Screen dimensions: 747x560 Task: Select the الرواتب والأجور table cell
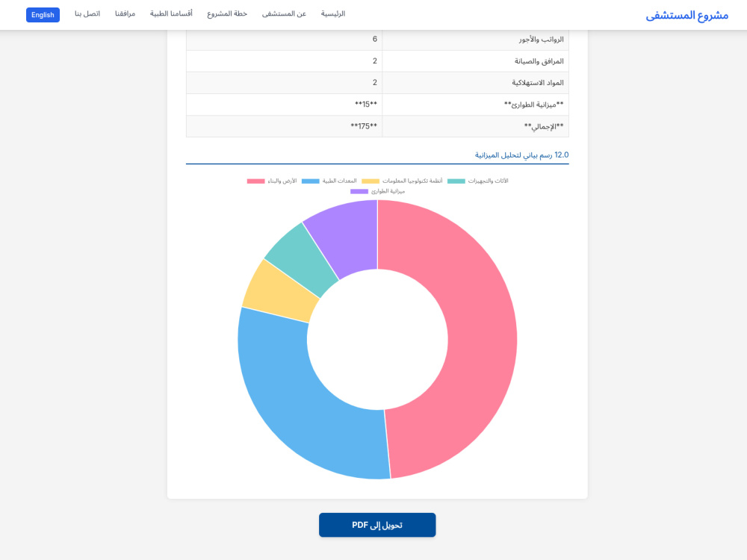(x=475, y=40)
